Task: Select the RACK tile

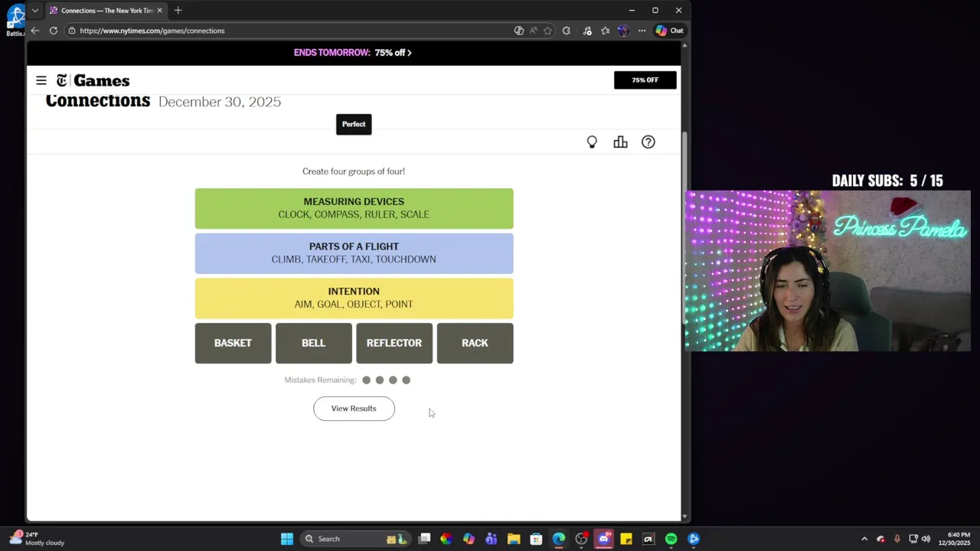Action: click(x=475, y=343)
